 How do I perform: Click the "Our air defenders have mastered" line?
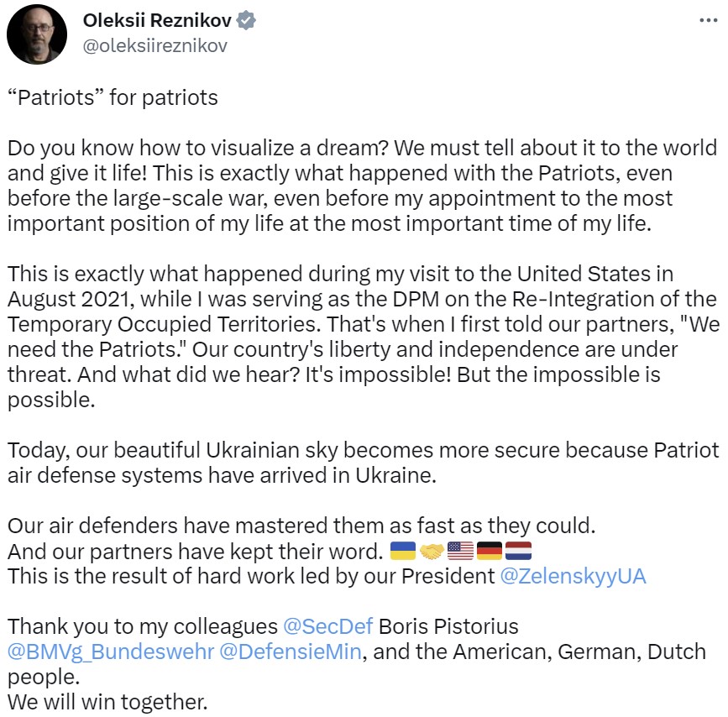click(301, 526)
